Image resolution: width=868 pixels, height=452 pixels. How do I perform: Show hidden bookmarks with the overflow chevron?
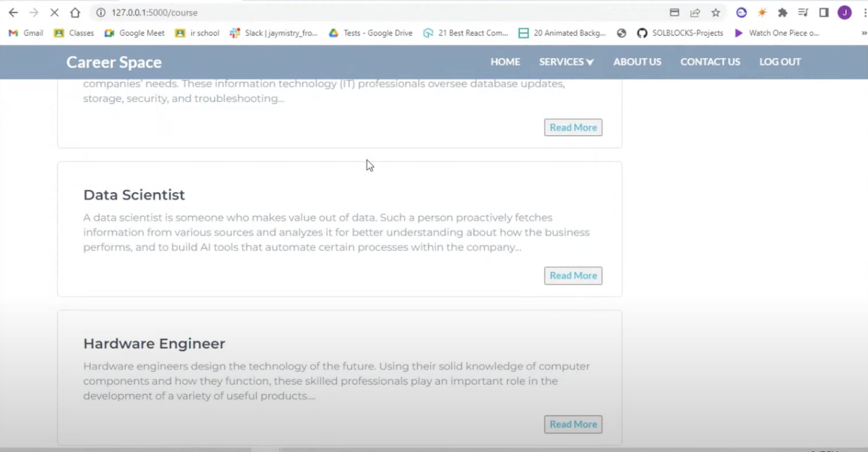point(864,33)
